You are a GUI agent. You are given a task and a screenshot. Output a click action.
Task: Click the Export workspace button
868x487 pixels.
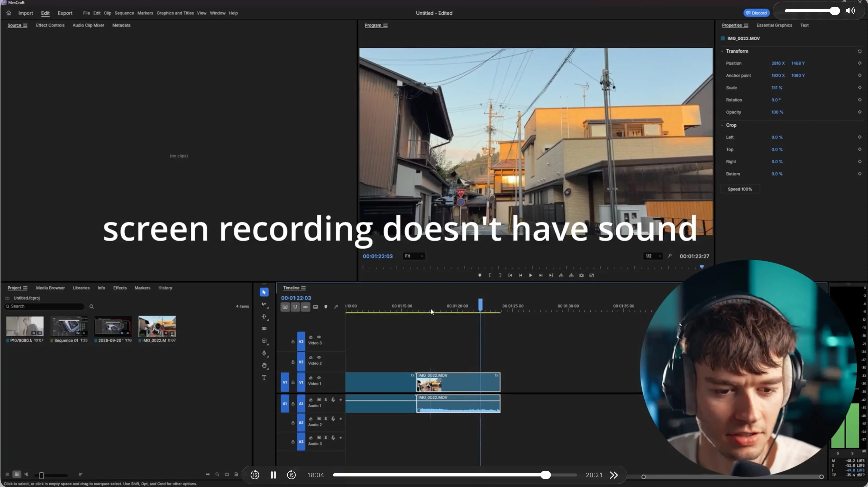65,13
